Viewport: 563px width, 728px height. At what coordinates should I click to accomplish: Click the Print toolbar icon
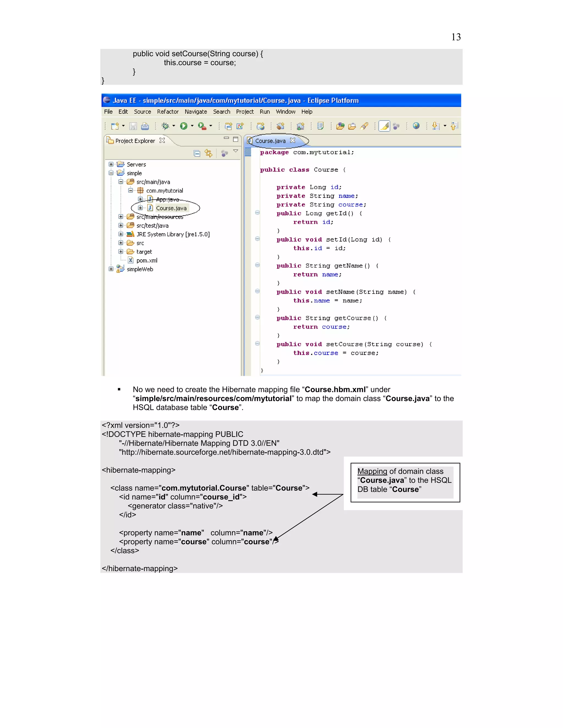pos(145,126)
